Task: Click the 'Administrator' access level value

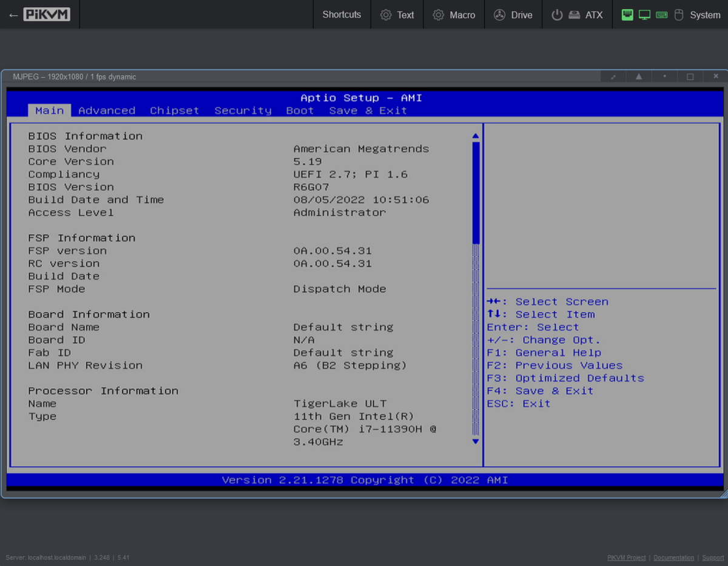Action: (340, 212)
